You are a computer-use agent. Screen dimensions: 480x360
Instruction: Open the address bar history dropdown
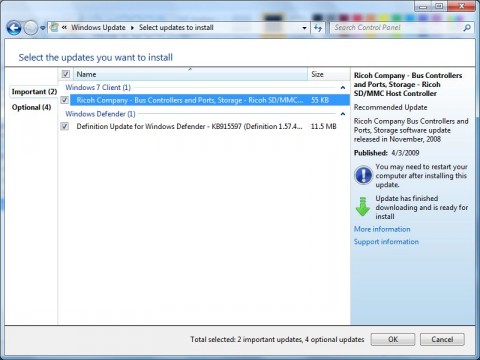pyautogui.click(x=304, y=28)
